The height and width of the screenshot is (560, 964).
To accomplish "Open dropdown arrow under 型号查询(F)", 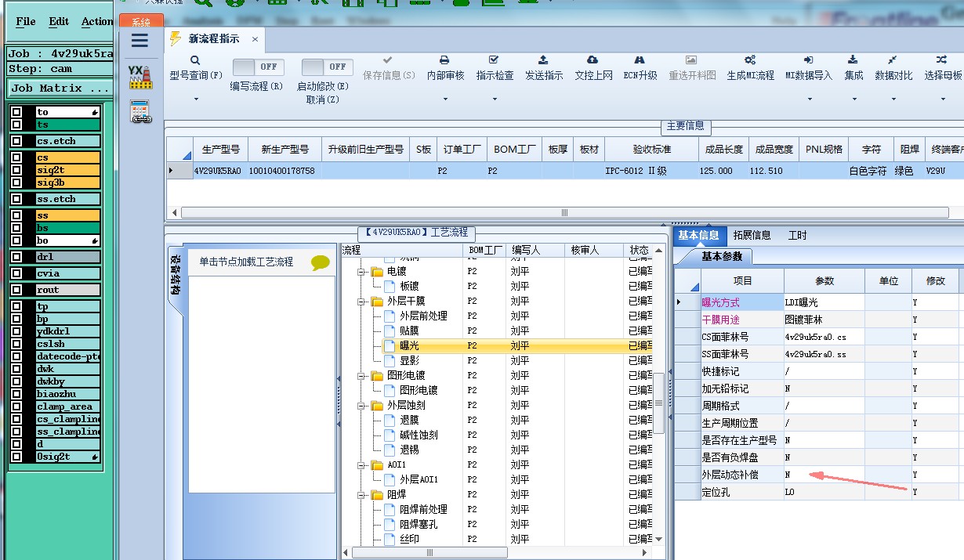I will [195, 99].
